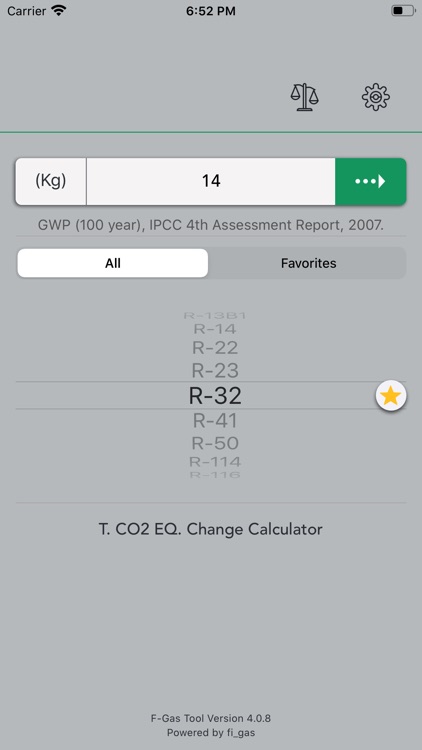Screen dimensions: 422x750
Task: Tap the Powered by fi_gas footer
Action: tap(211, 732)
